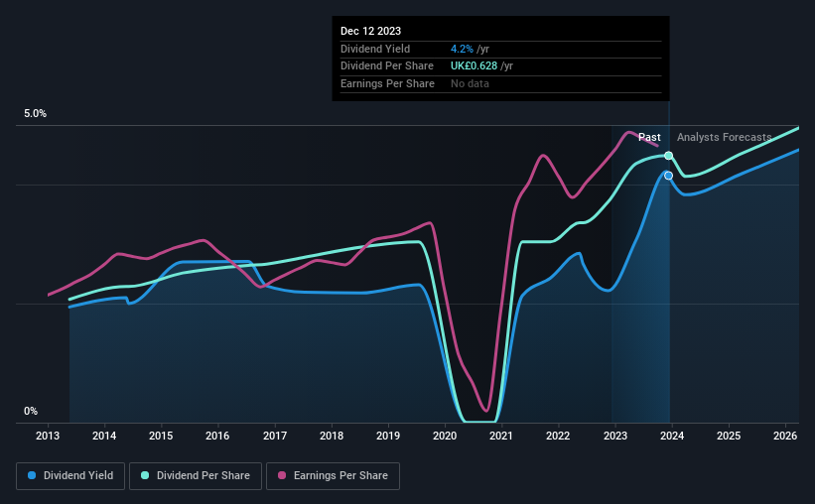The image size is (815, 504).
Task: Click the teal Dividend Per Share legend dot
Action: tap(145, 475)
